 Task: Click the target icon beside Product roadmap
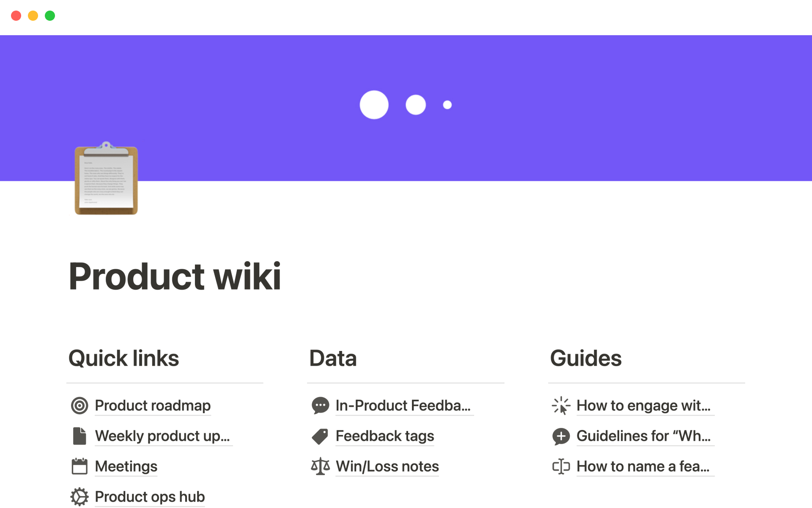click(80, 406)
